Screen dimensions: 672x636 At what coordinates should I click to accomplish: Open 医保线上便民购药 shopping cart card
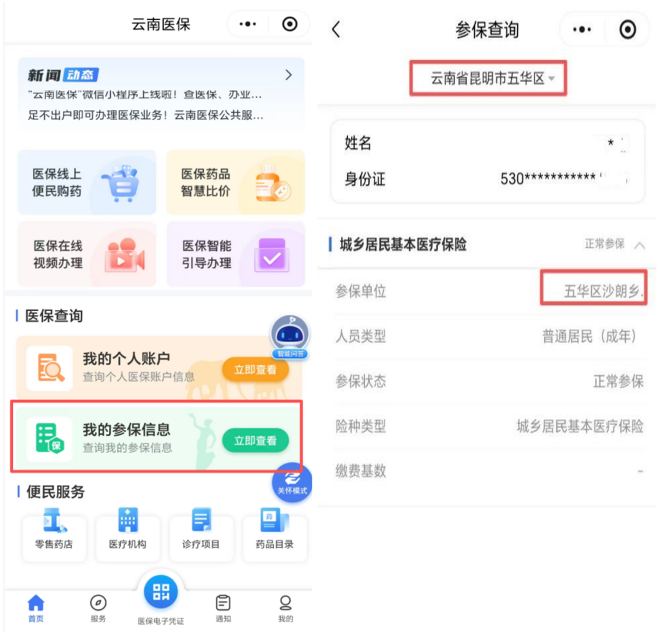click(86, 182)
